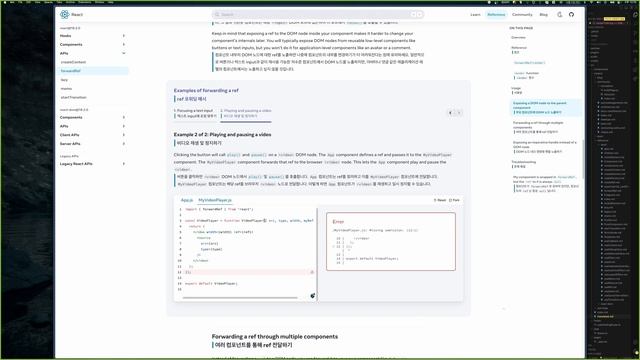Jump to forwardRef(render) in On This Page
The width and height of the screenshot is (640, 360).
click(529, 63)
